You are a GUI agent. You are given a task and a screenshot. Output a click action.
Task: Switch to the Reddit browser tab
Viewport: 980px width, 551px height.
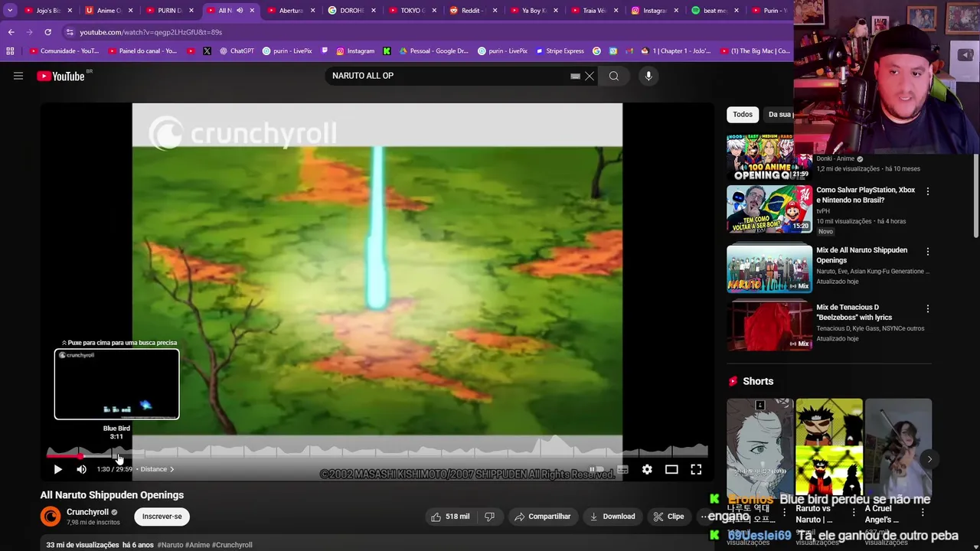point(472,11)
